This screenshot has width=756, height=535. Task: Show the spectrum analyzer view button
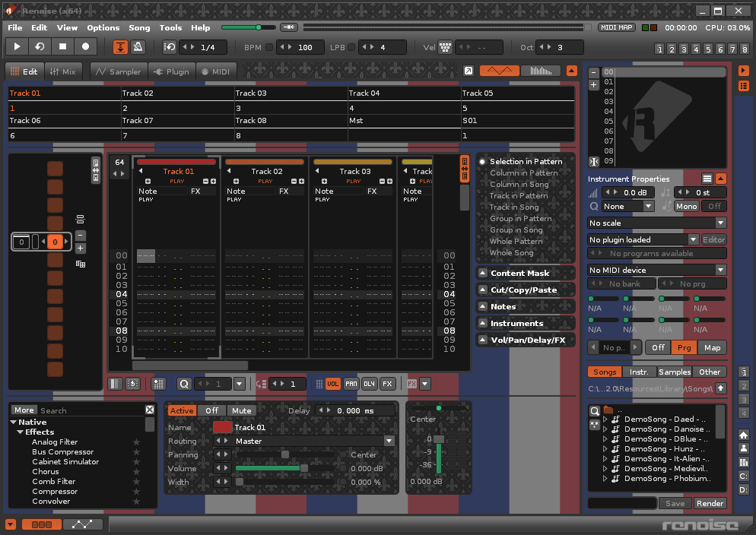coord(541,71)
